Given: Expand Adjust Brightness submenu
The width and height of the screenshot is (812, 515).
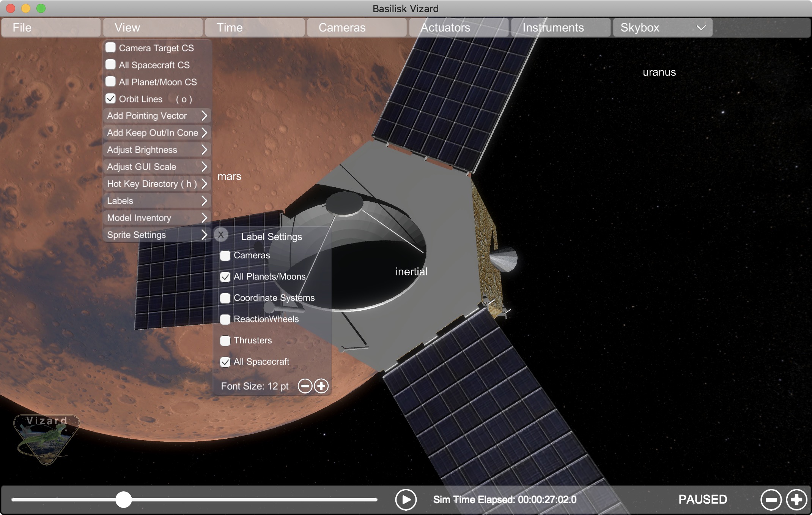Looking at the screenshot, I should pos(204,150).
